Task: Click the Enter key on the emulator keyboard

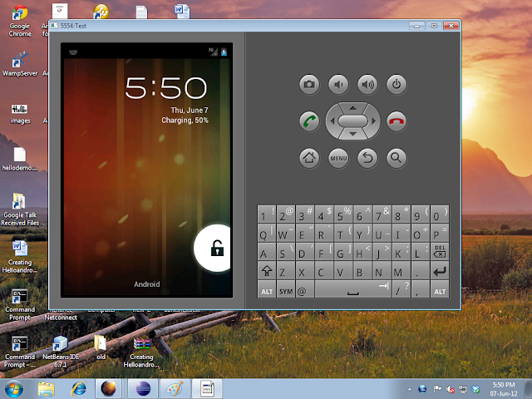Action: [440, 271]
